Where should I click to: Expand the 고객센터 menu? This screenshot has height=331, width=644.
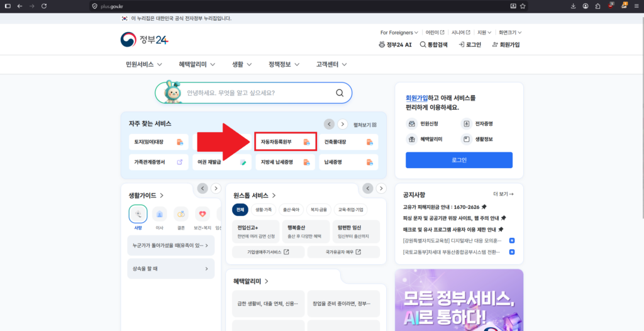click(331, 65)
